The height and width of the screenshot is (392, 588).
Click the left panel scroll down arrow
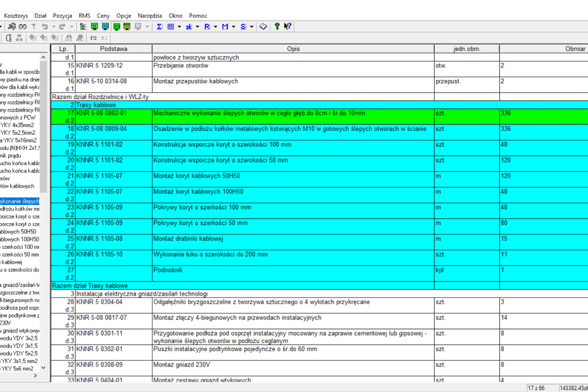point(44,367)
